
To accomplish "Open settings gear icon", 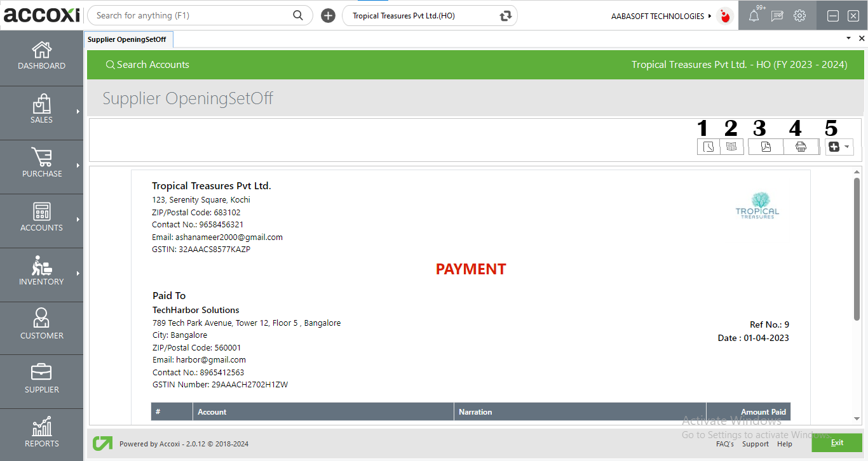I will pos(799,17).
